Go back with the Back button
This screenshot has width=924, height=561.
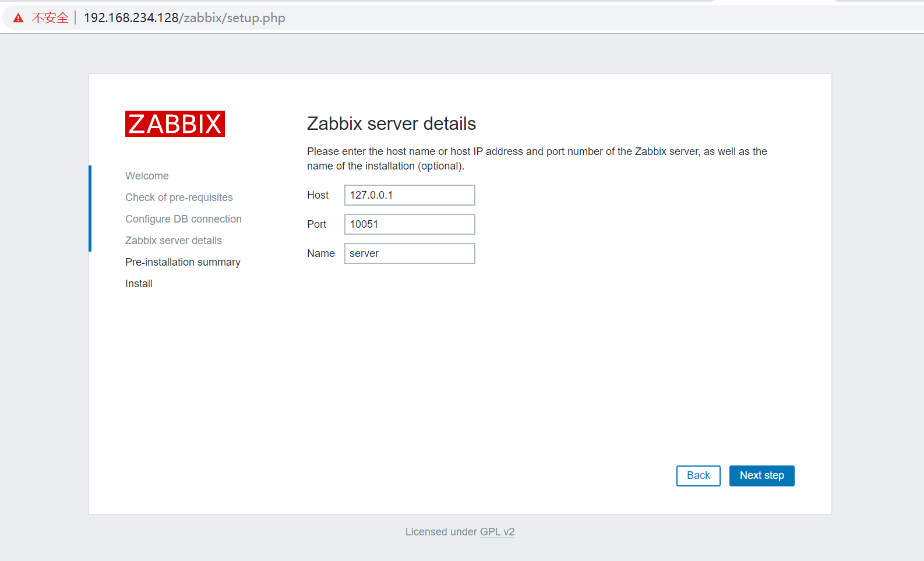(x=698, y=475)
